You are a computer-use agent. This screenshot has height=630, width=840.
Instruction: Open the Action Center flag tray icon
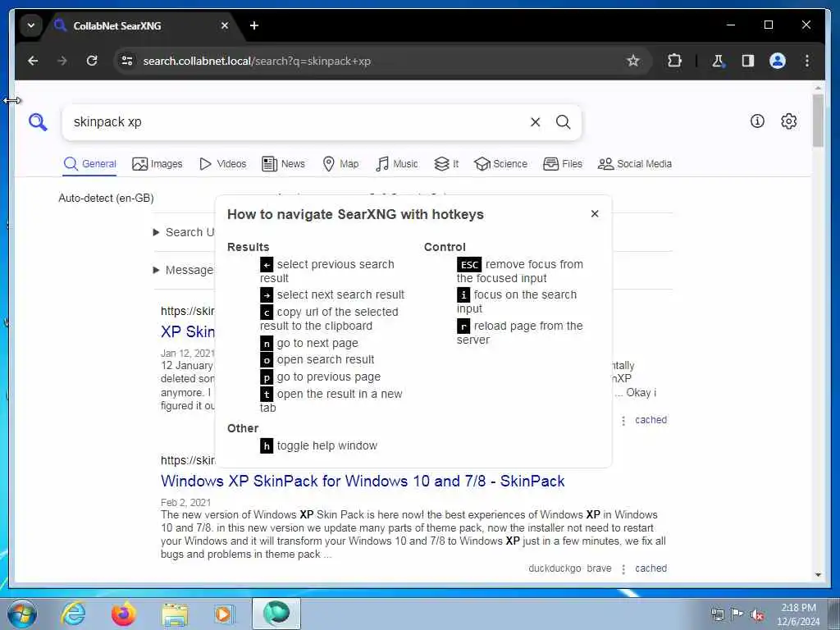pyautogui.click(x=737, y=614)
